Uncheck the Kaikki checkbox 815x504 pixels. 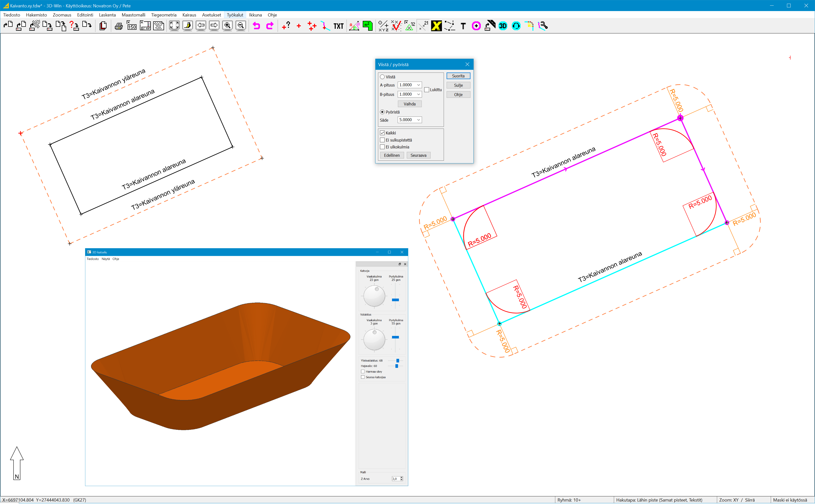click(x=382, y=133)
